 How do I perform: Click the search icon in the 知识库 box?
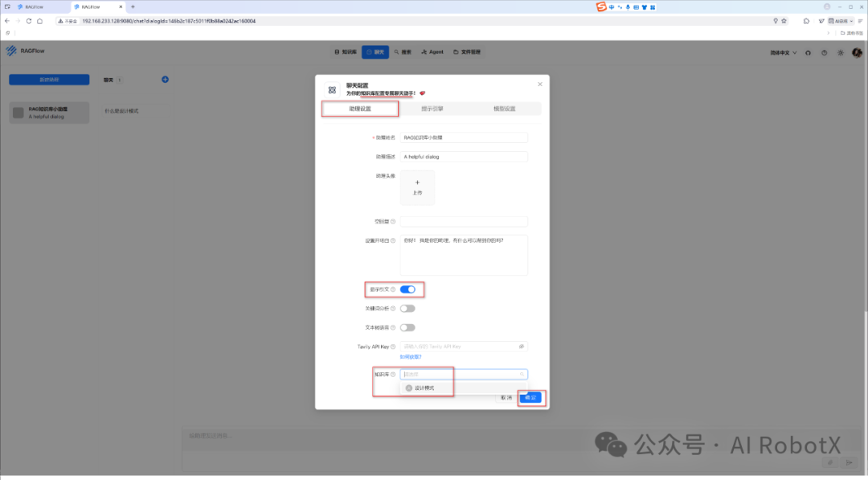coord(522,374)
